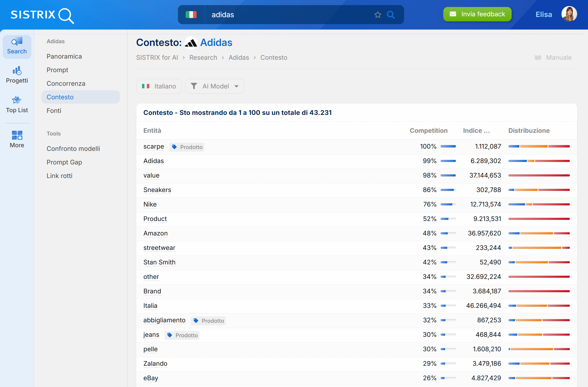The image size is (588, 387).
Task: Click the Italian flag in the search bar
Action: pyautogui.click(x=192, y=14)
